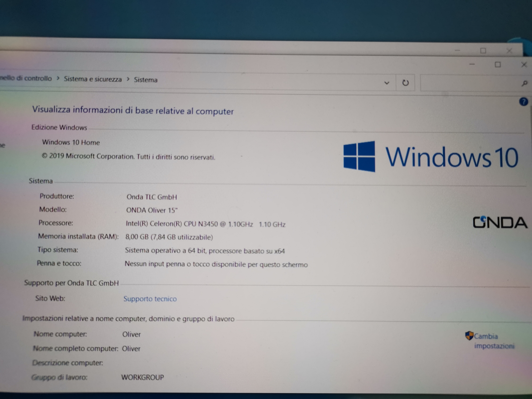Expand the address bar history dropdown arrow
Viewport: 532px width, 399px height.
387,83
